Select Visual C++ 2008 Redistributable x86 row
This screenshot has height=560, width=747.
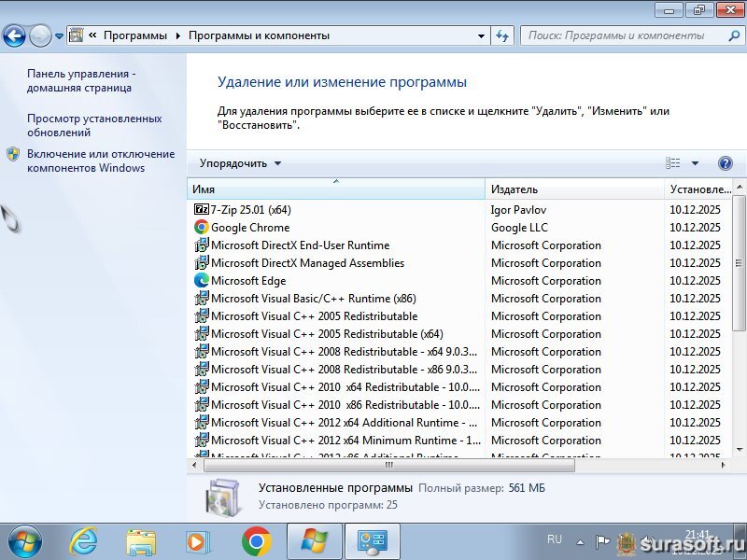tap(459, 370)
